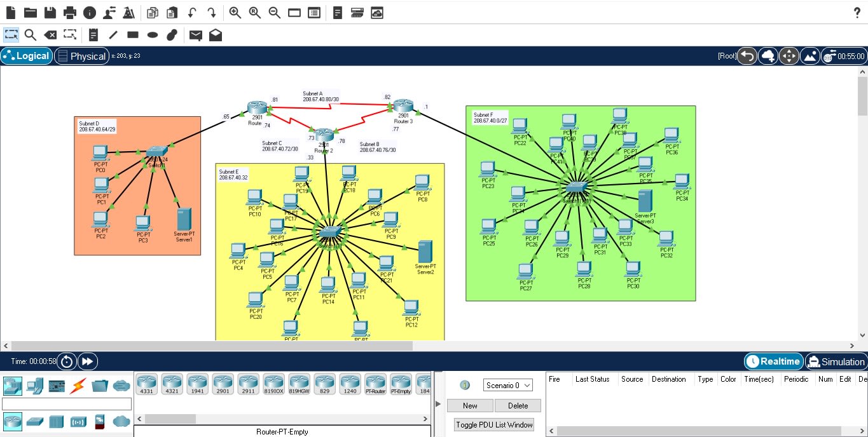
Task: Activate the Delete tool
Action: pos(51,35)
